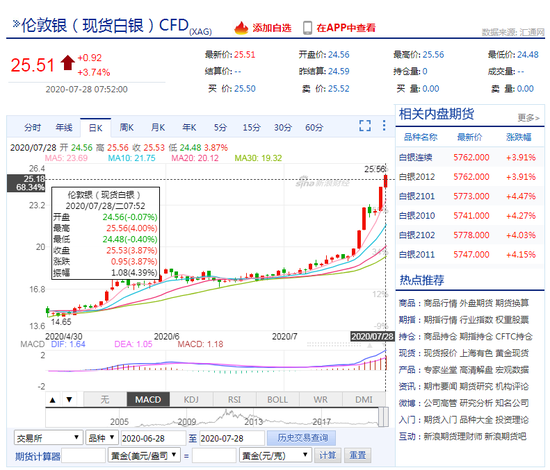
Task: Switch to the 15分 interval tab
Action: coord(251,127)
